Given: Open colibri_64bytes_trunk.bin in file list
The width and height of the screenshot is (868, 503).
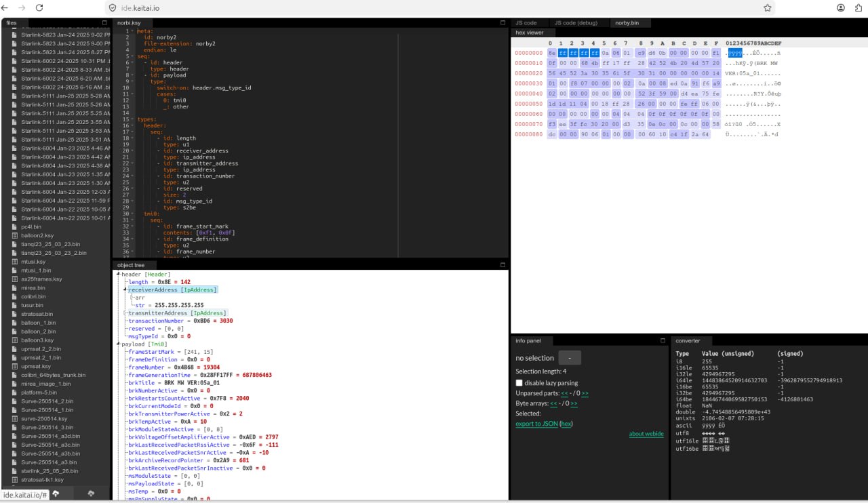Looking at the screenshot, I should click(53, 375).
